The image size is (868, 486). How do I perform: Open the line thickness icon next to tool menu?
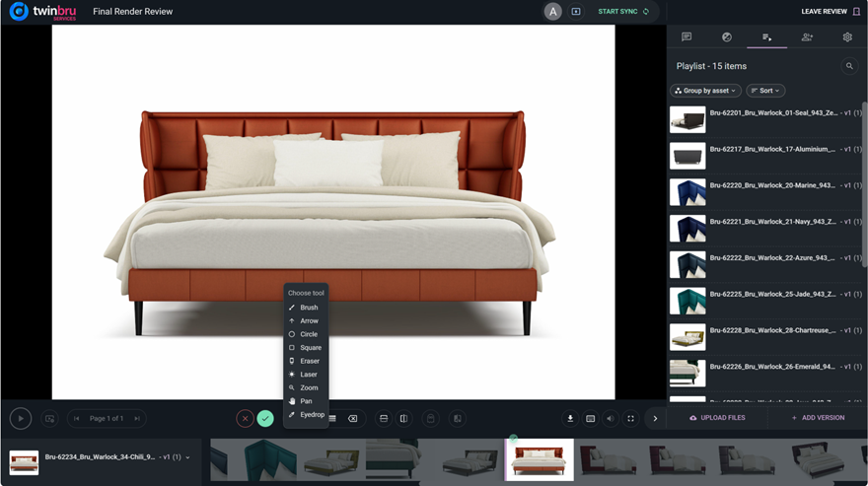(332, 418)
